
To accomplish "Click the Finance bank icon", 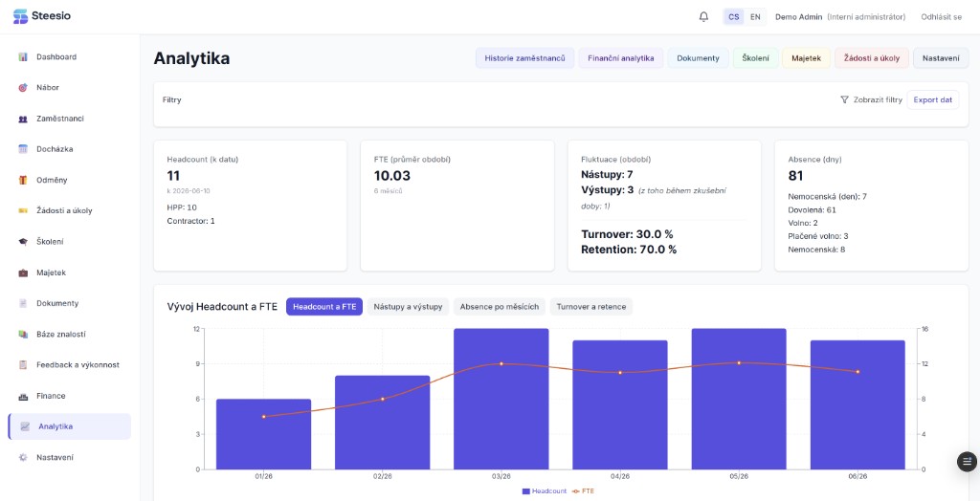I will [x=23, y=396].
